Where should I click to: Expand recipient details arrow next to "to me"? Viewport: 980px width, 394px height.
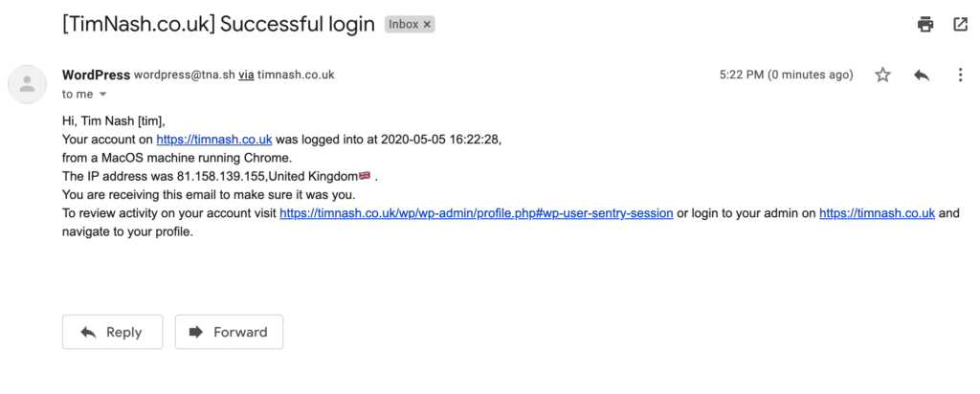(103, 95)
